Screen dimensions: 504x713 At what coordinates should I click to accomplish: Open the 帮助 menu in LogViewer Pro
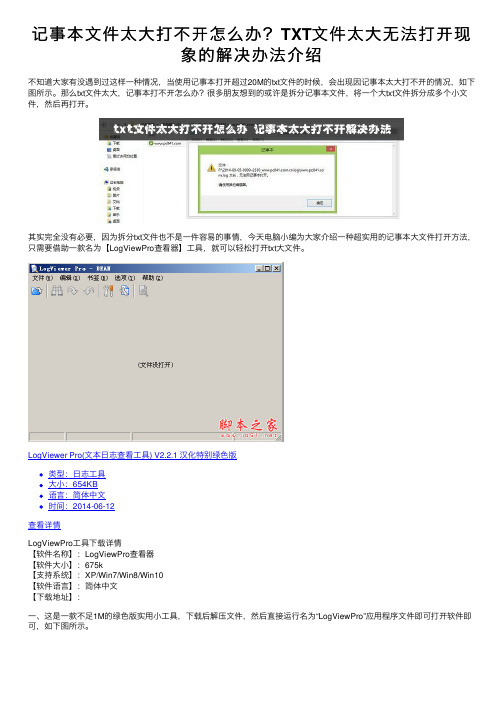152,278
